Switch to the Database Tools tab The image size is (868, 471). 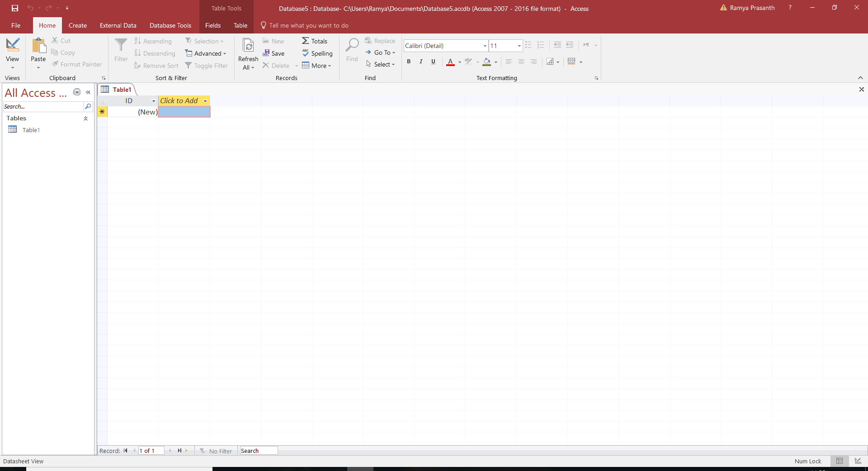coord(170,25)
